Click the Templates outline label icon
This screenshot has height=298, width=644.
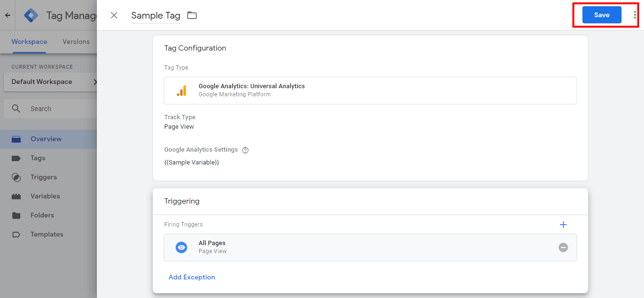[x=16, y=235]
